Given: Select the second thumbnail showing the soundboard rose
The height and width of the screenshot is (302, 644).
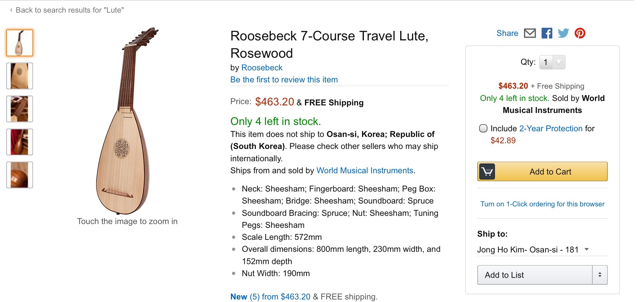Looking at the screenshot, I should pos(20,76).
